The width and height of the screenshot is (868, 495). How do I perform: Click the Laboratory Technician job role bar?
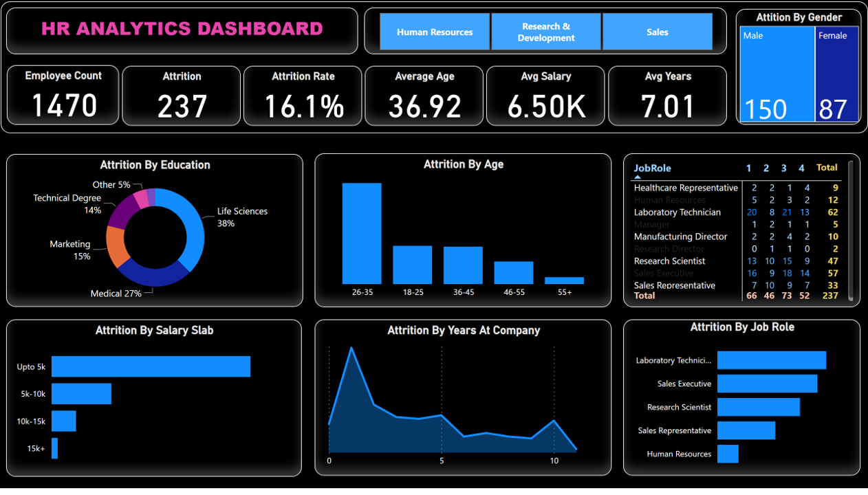771,360
